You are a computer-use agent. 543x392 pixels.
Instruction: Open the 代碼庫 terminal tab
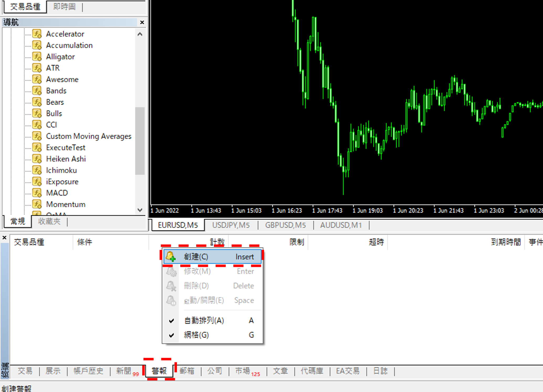[312, 371]
